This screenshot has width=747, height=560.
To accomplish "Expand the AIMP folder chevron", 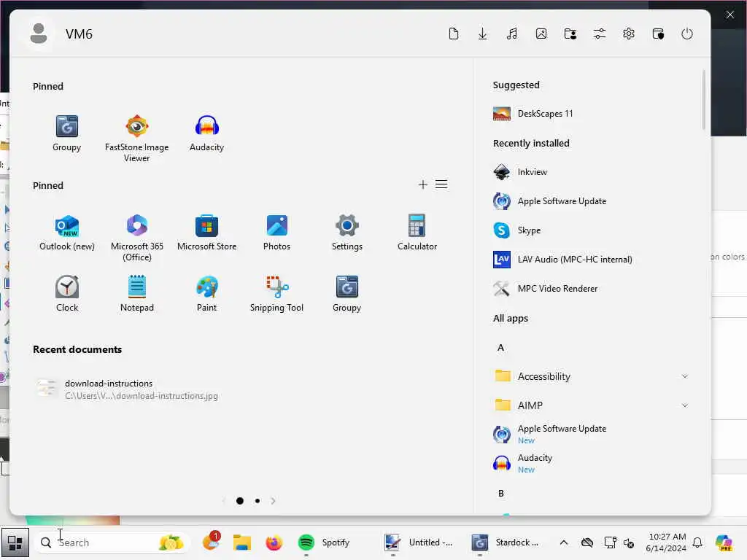I will pos(684,405).
